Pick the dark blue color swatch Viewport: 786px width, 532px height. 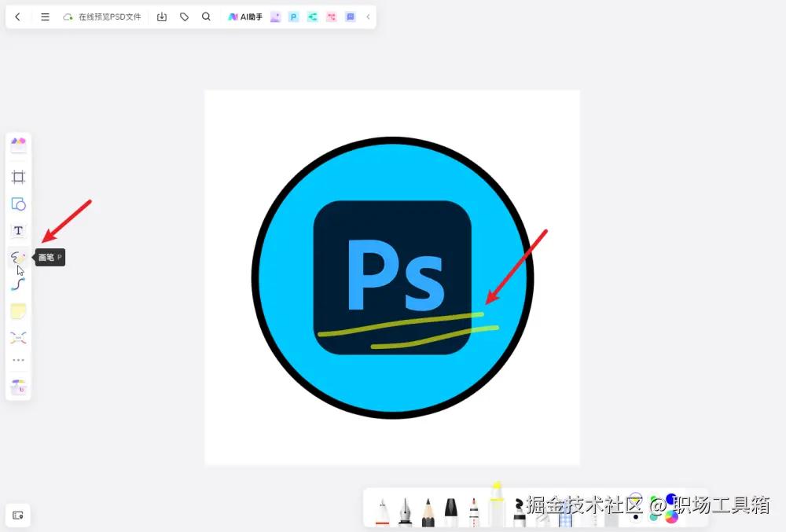pos(670,498)
